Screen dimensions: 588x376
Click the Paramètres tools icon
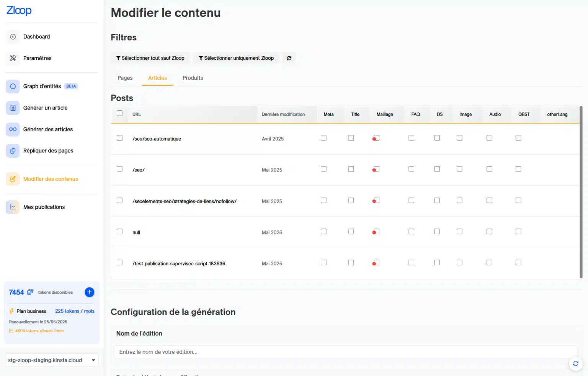(x=13, y=58)
